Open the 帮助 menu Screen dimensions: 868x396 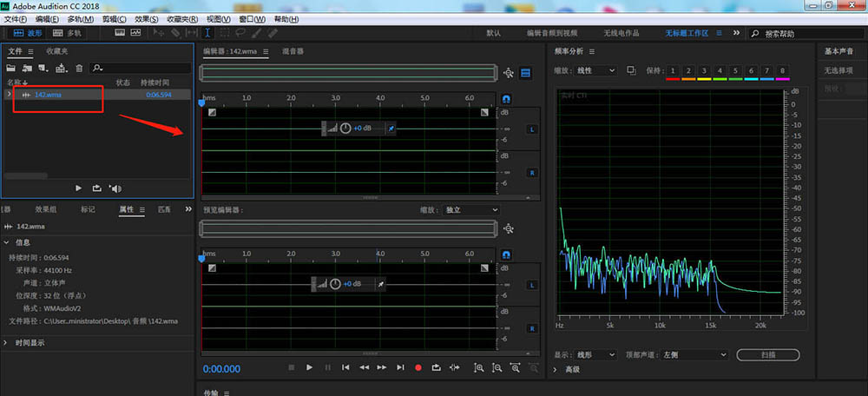pos(286,19)
